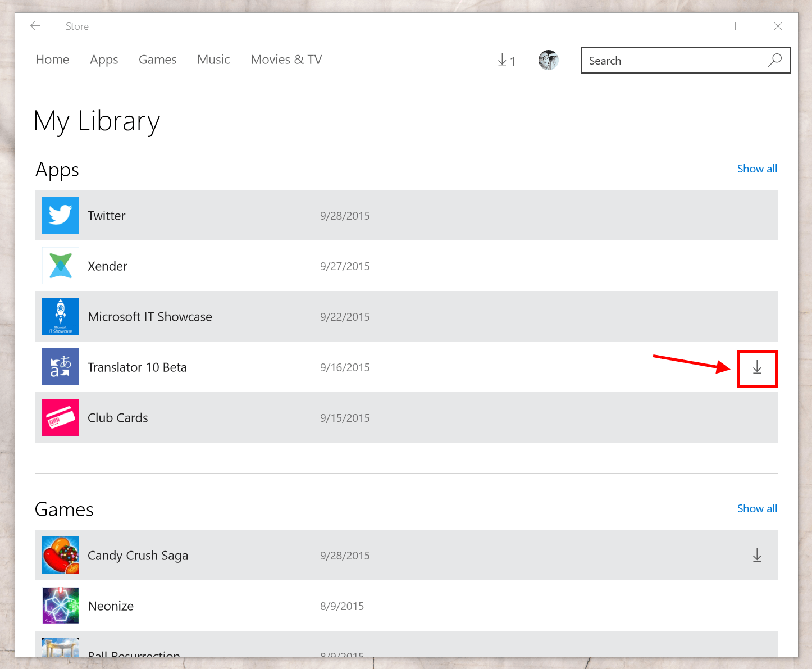Show all Games in library

[x=757, y=508]
